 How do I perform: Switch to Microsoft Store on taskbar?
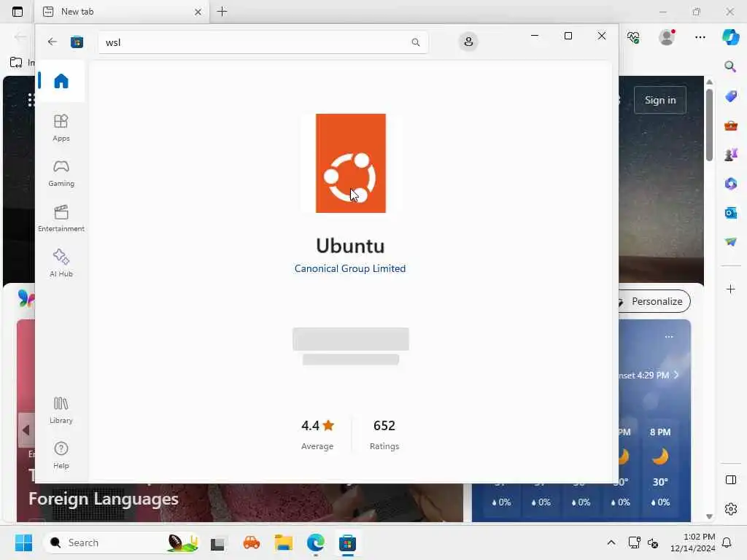(x=347, y=542)
